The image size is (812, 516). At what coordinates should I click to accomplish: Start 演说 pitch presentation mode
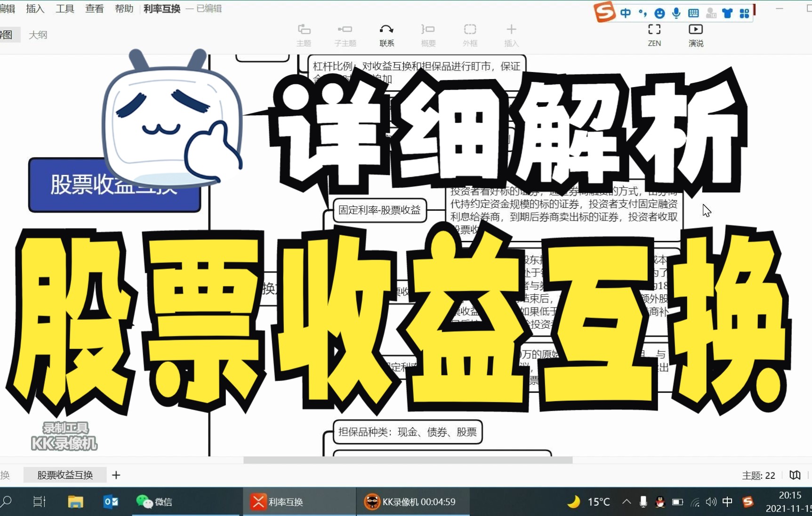pos(696,35)
